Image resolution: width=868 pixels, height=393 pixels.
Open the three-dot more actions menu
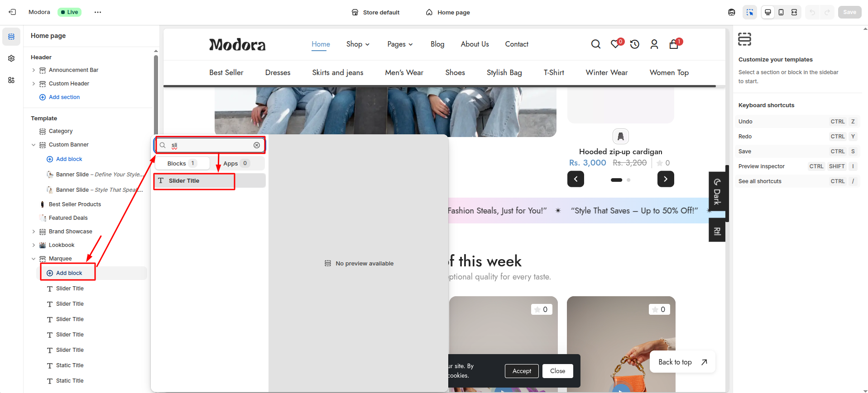pyautogui.click(x=98, y=12)
